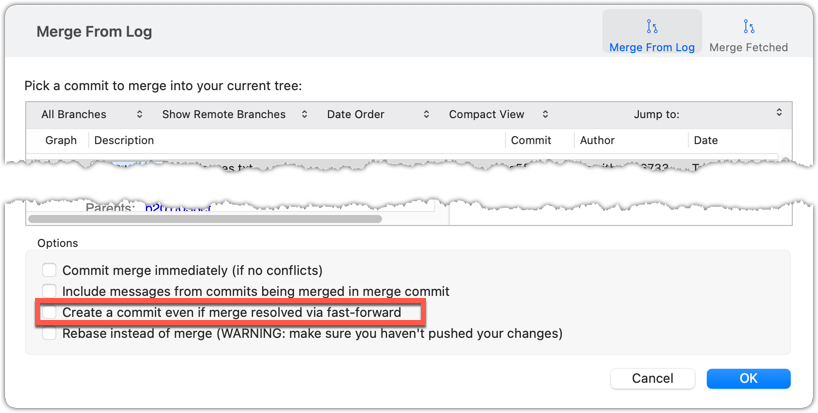Click the Merge From Log branch icon
Screen dimensions: 818x413
[652, 27]
